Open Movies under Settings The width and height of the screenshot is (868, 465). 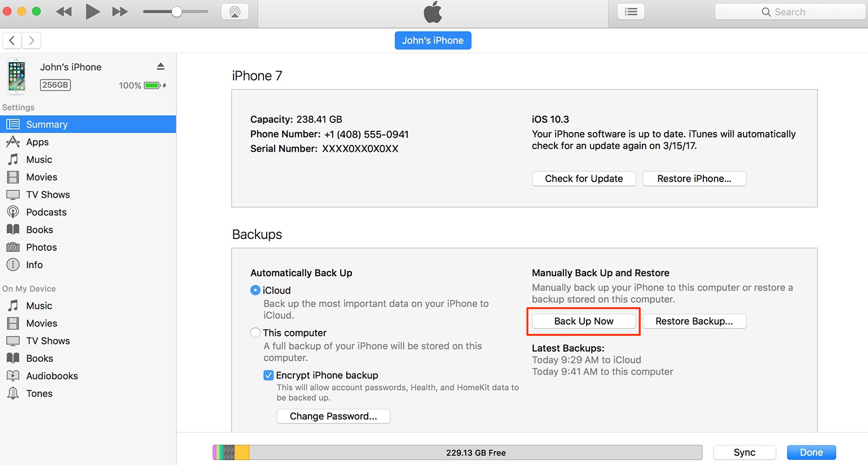[88, 177]
